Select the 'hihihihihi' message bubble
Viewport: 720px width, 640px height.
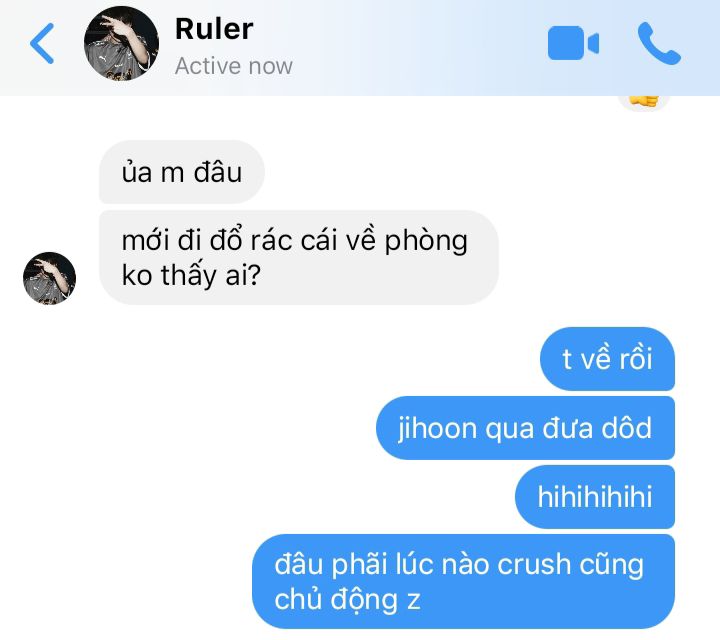pyautogui.click(x=595, y=497)
